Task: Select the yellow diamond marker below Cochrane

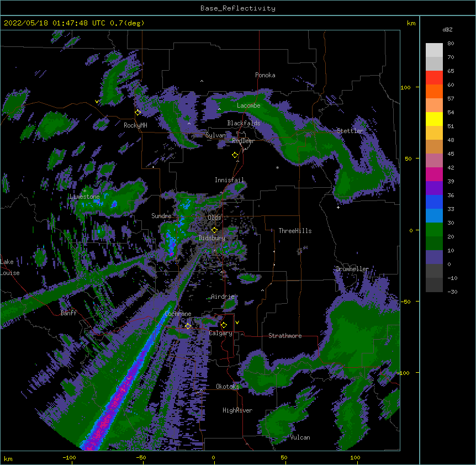Action: point(188,326)
